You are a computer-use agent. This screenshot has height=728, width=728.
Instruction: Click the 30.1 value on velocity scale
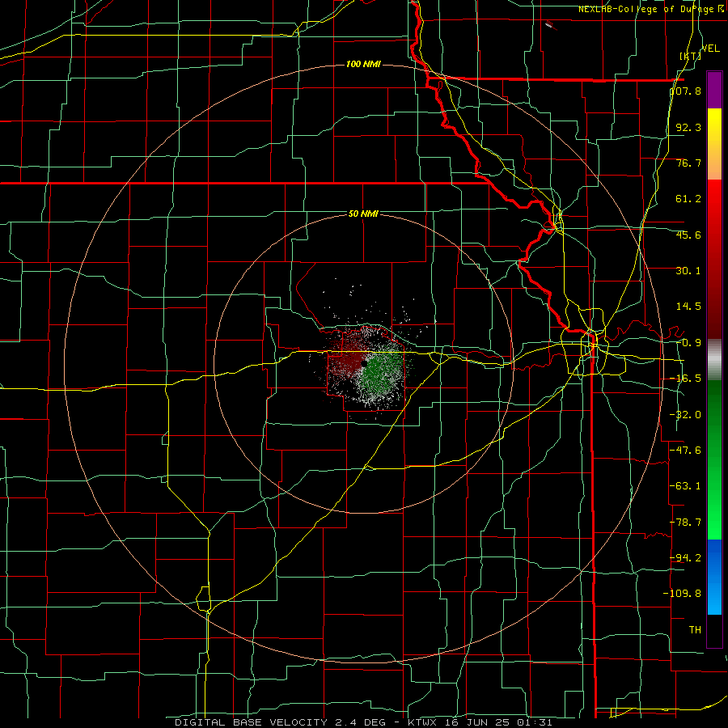coord(688,271)
